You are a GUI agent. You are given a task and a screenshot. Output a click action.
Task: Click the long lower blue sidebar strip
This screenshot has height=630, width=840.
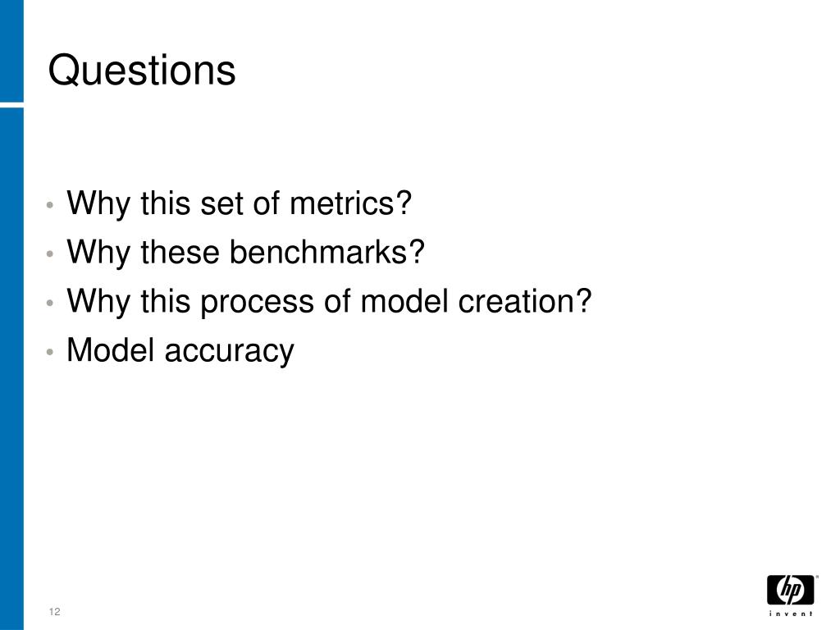[11, 368]
